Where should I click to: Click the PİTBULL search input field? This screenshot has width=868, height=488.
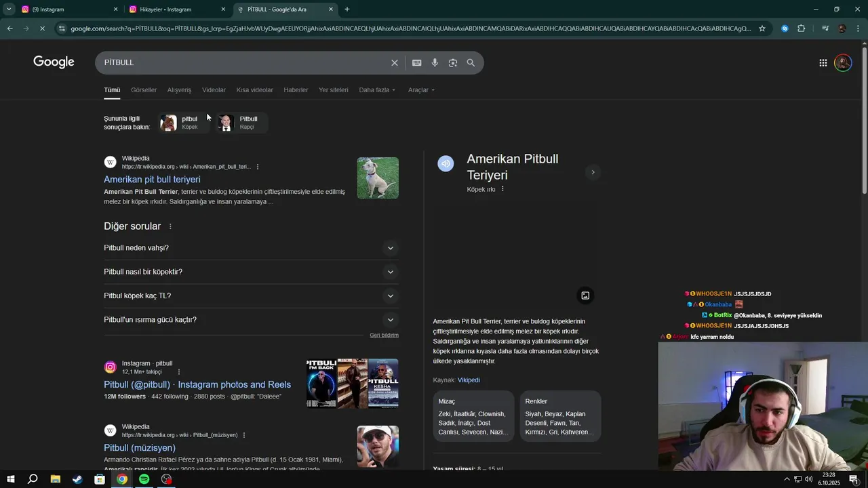[x=244, y=62]
